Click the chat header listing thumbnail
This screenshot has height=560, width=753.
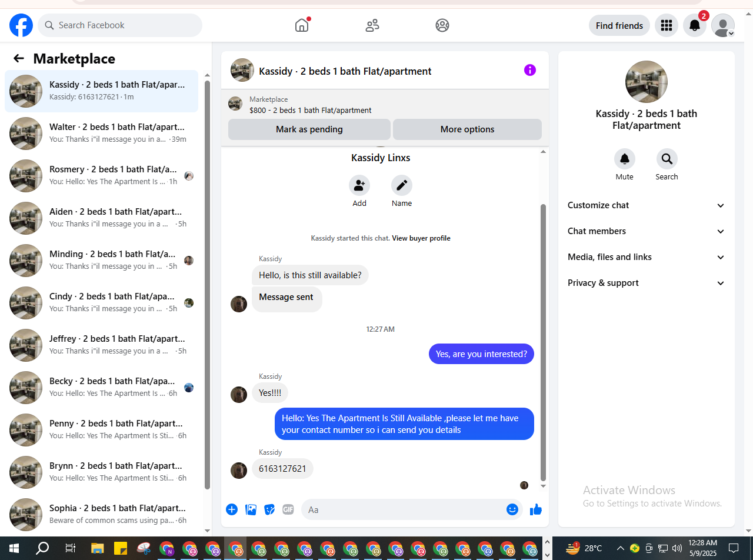(242, 70)
